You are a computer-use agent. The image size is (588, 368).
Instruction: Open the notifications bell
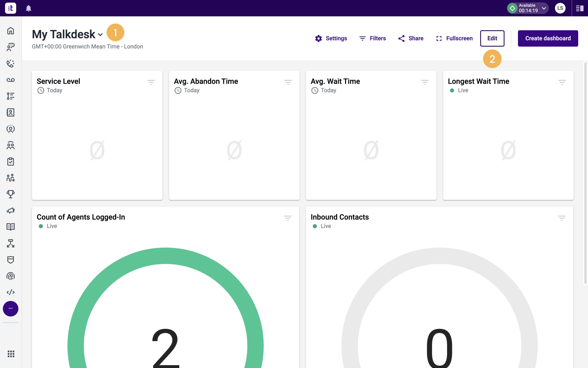[x=29, y=8]
